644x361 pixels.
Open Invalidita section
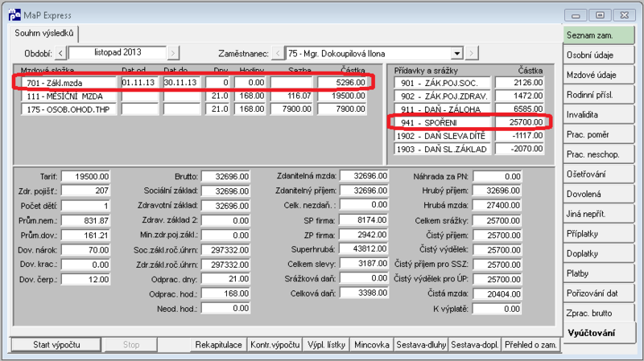598,115
